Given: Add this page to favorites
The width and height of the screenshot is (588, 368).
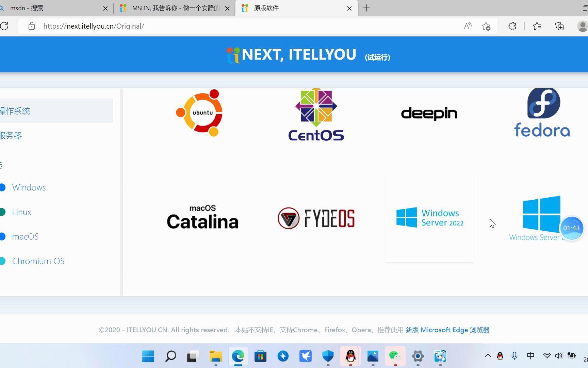Looking at the screenshot, I should pos(486,26).
